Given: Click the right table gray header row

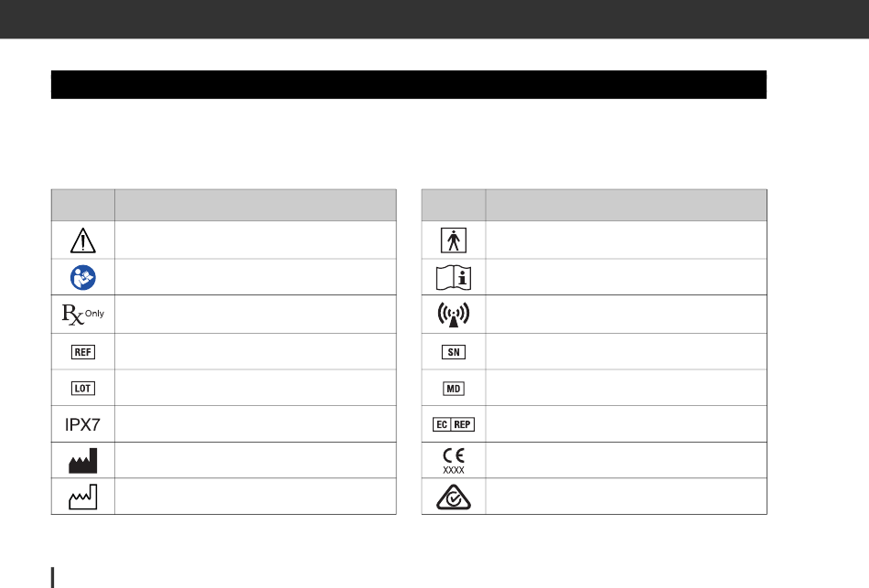Looking at the screenshot, I should 594,205.
